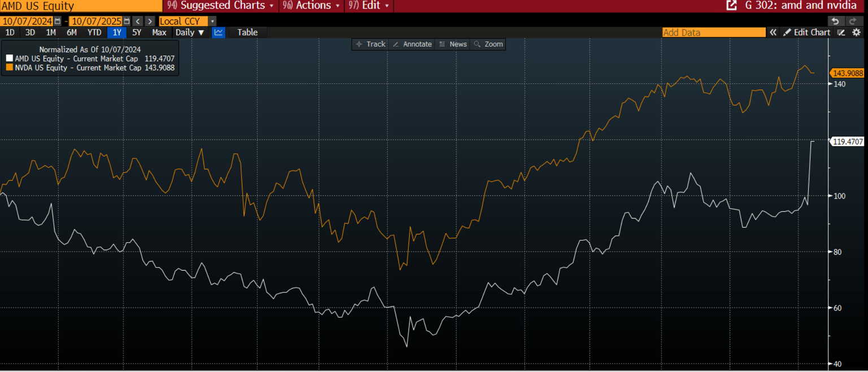868x372 pixels.
Task: Select the YTD time range
Action: tap(94, 32)
